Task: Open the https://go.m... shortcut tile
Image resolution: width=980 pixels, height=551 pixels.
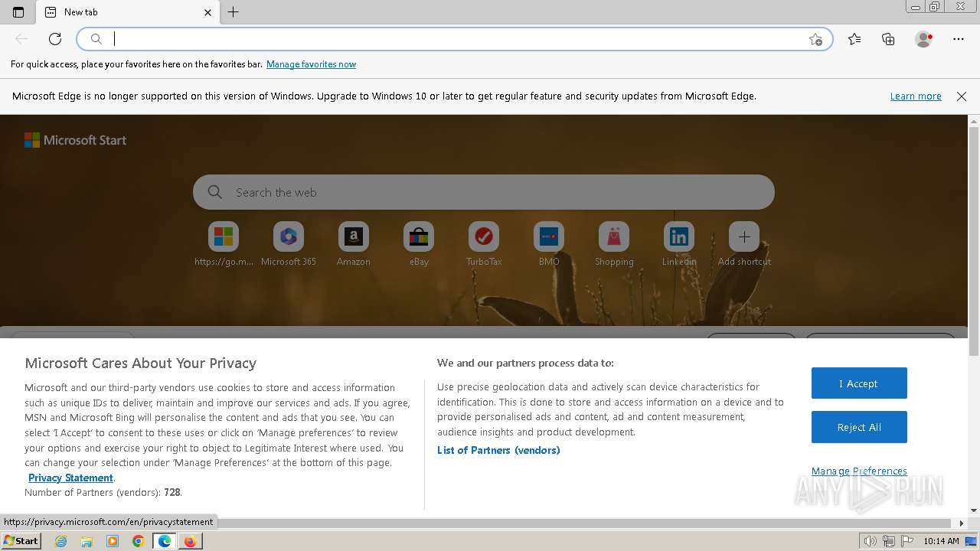Action: tap(224, 244)
